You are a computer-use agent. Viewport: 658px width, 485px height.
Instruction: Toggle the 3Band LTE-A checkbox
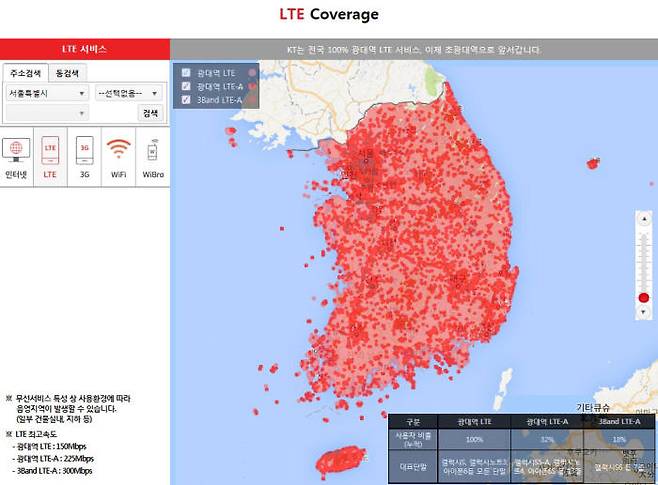pyautogui.click(x=186, y=99)
